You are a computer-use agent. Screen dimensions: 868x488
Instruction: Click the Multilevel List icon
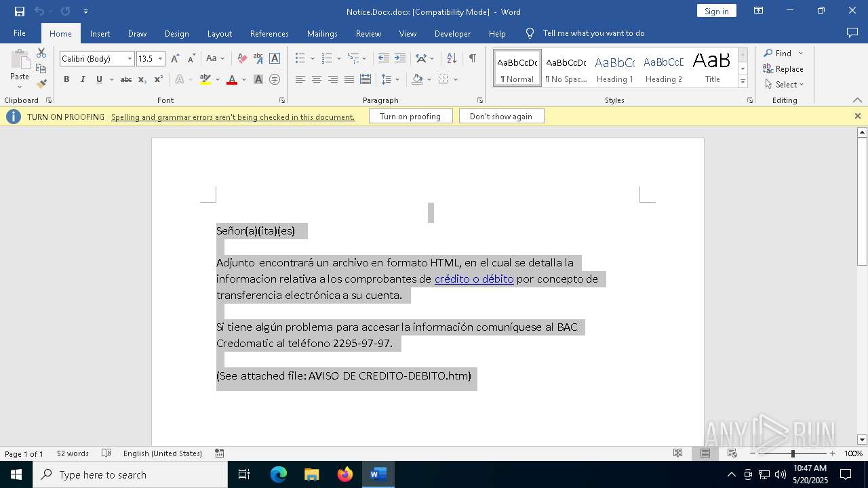coord(353,59)
